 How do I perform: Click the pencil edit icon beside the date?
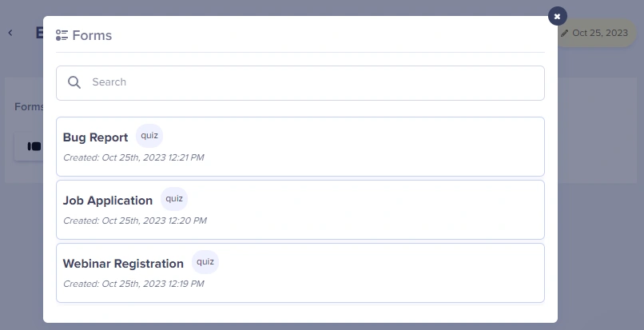pyautogui.click(x=564, y=34)
